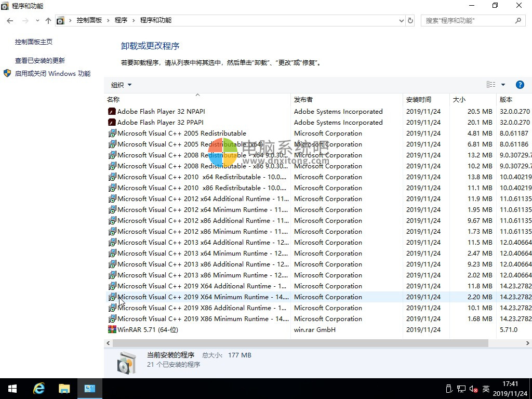532x399 pixels.
Task: Select 程序 in the address breadcrumb
Action: pos(121,20)
